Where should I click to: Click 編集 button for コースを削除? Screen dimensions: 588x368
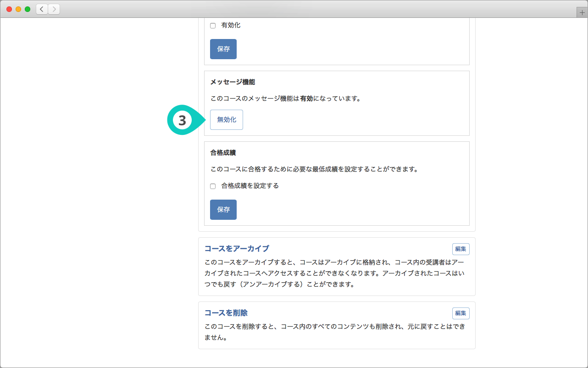[460, 313]
